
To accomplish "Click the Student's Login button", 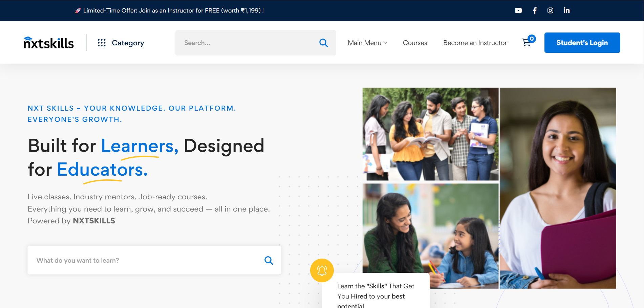I will [x=582, y=43].
